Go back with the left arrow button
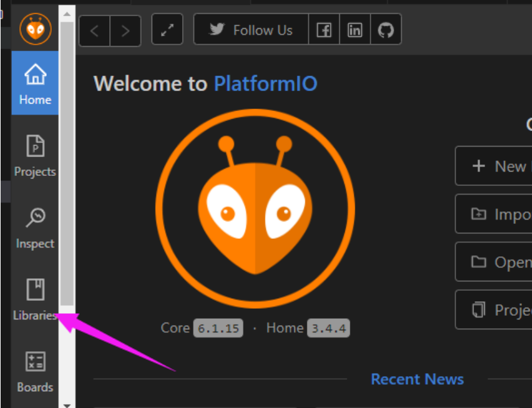This screenshot has width=532, height=408. [x=95, y=31]
